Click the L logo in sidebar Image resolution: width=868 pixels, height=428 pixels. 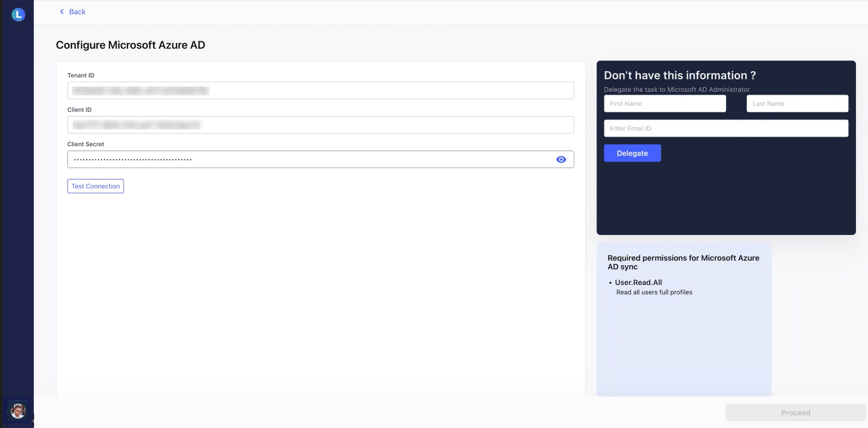tap(18, 15)
